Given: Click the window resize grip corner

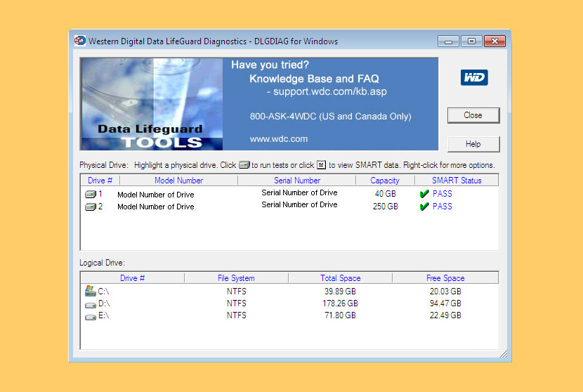Looking at the screenshot, I should click(504, 354).
